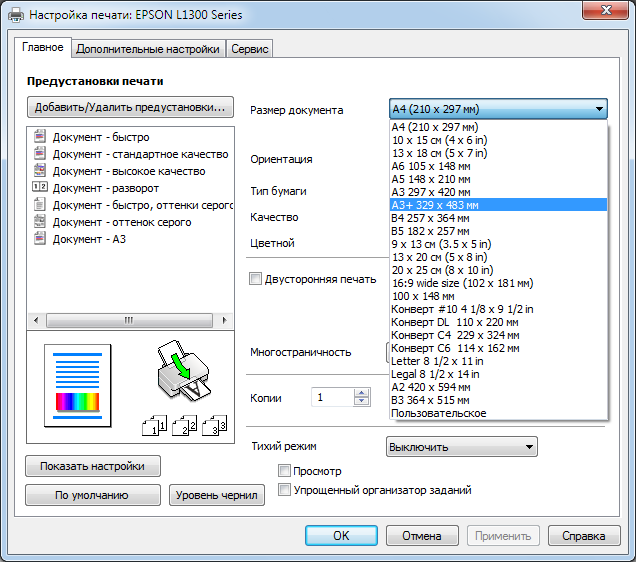Click the collate icon for copy set 1

click(x=155, y=425)
